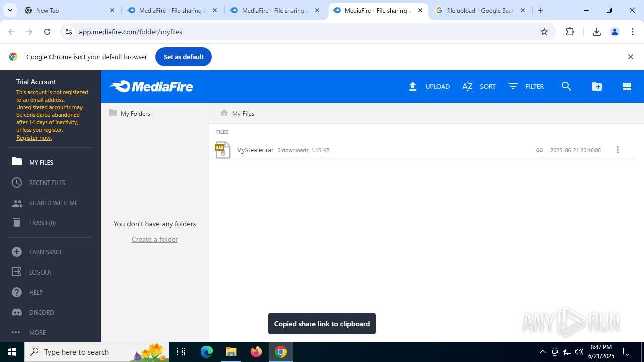
Task: Open Microsoft Edge from taskbar
Action: pos(207,352)
